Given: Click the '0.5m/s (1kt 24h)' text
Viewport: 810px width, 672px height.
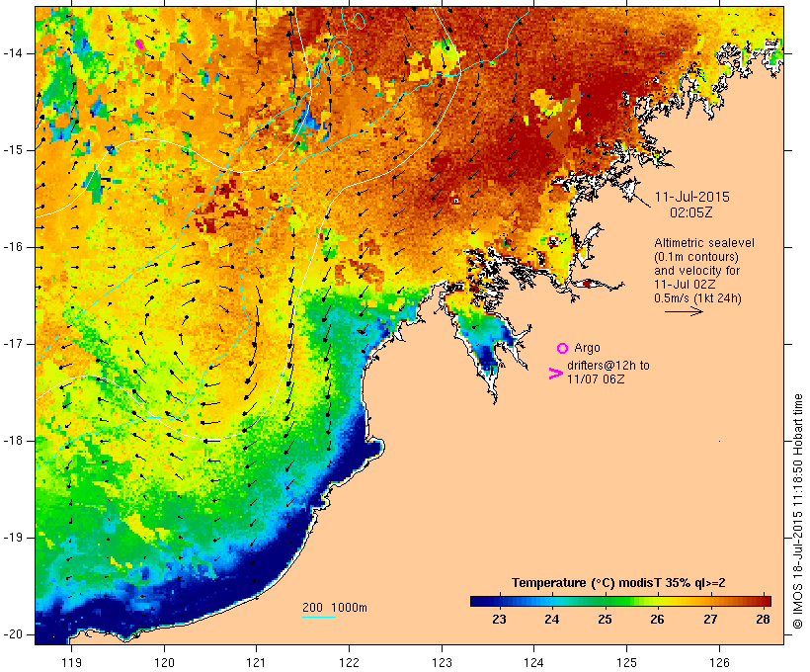Looking at the screenshot, I should point(697,298).
